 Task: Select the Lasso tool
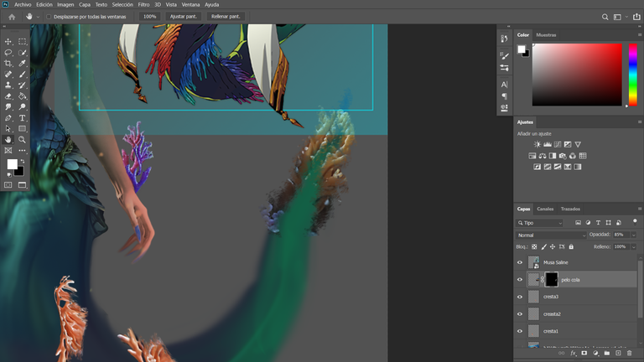pos(8,53)
